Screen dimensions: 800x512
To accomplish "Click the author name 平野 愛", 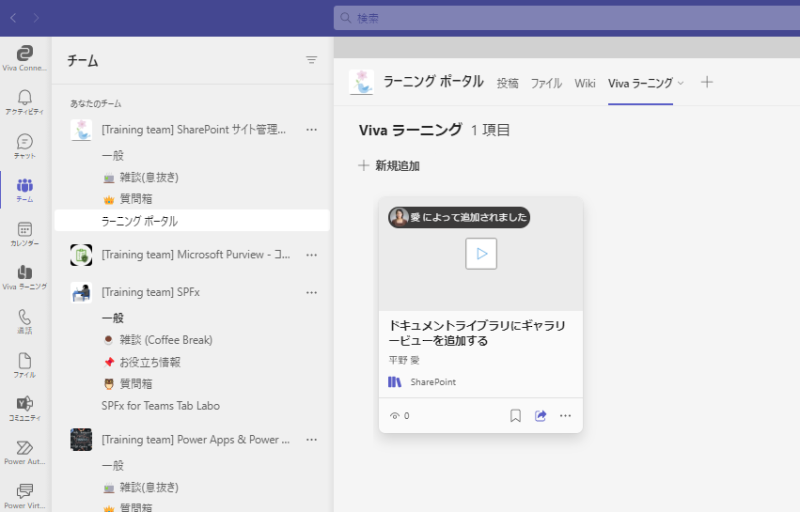I will (x=404, y=360).
